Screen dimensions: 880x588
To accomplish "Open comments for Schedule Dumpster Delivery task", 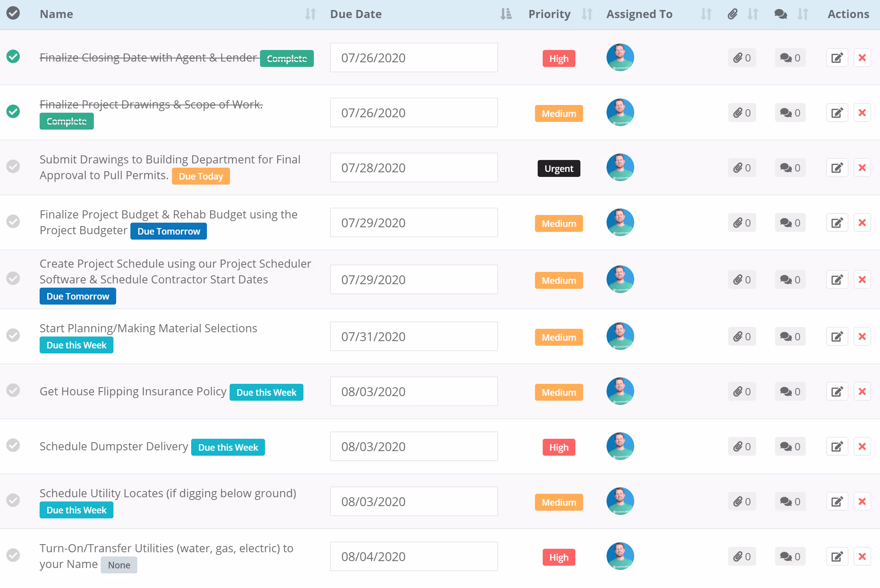I will click(x=790, y=447).
